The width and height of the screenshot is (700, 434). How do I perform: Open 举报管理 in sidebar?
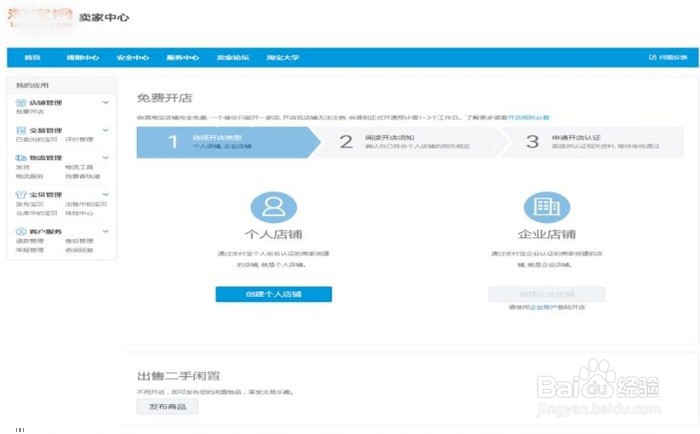pyautogui.click(x=30, y=250)
